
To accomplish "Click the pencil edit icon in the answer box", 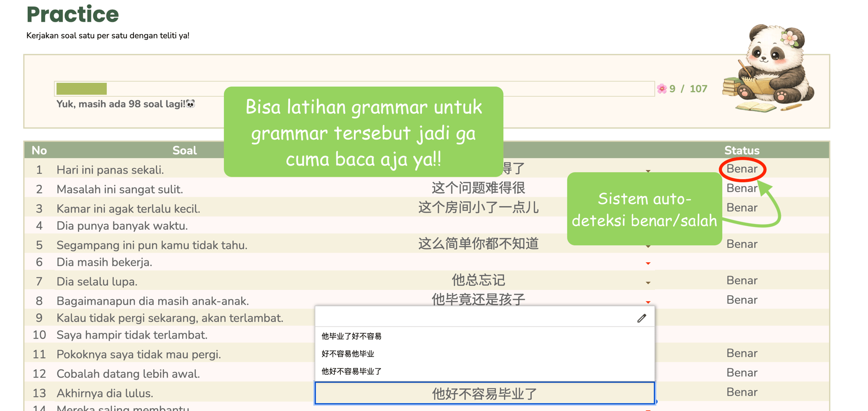I will click(642, 318).
